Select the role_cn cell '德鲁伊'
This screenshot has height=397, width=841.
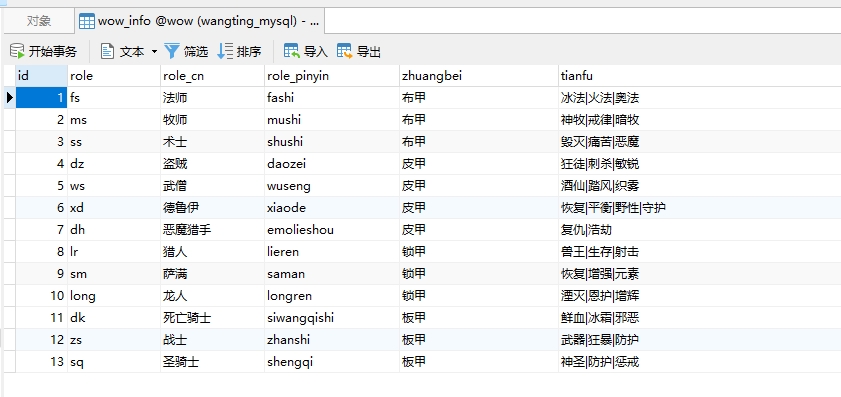click(212, 208)
